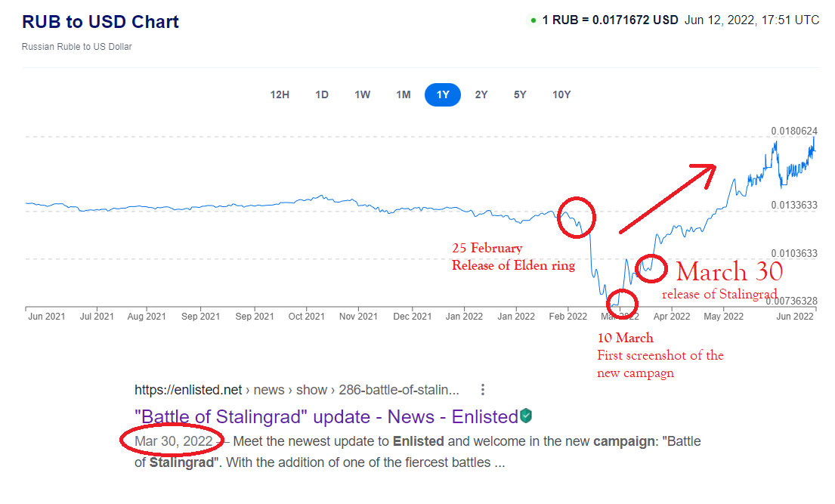Show the 10Y chart range
835x504 pixels.
[561, 95]
